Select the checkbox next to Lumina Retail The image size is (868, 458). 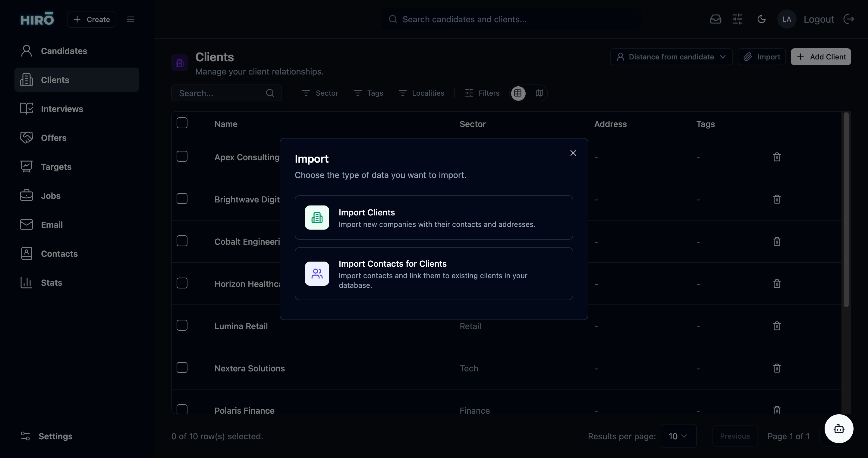click(x=182, y=325)
